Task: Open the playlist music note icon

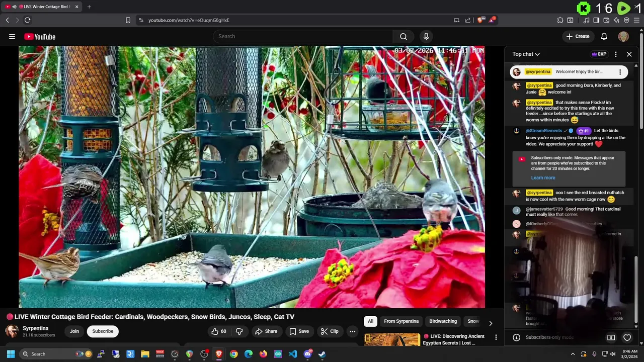Action: [586, 20]
